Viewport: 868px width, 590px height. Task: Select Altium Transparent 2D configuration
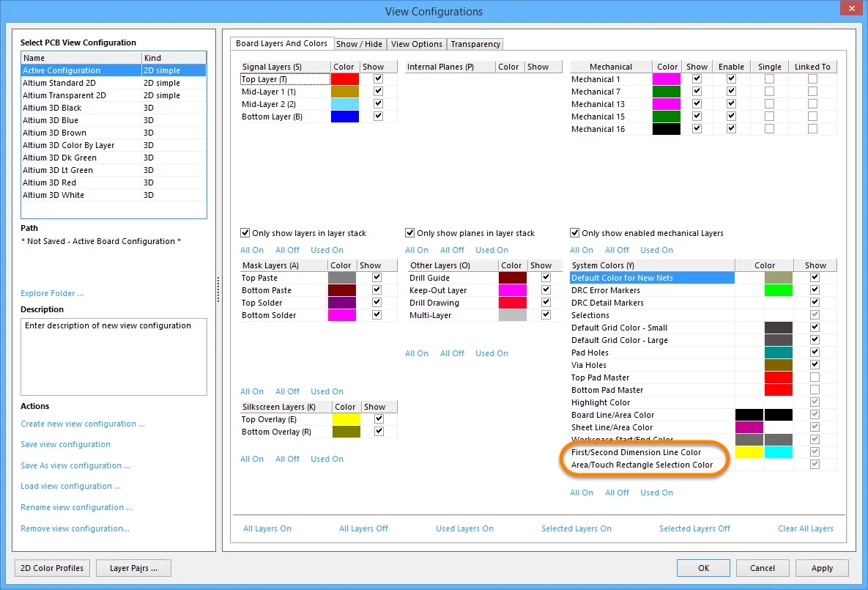tap(114, 95)
